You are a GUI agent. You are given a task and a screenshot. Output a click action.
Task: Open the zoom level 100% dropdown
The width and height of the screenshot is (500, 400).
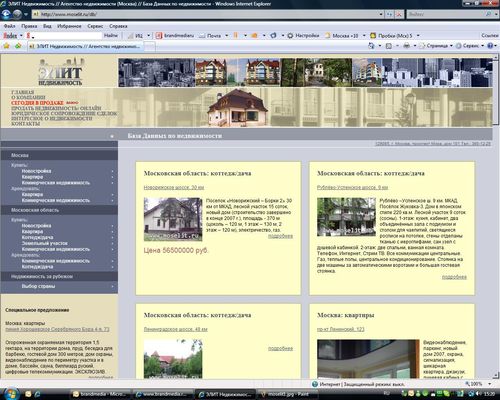489,384
